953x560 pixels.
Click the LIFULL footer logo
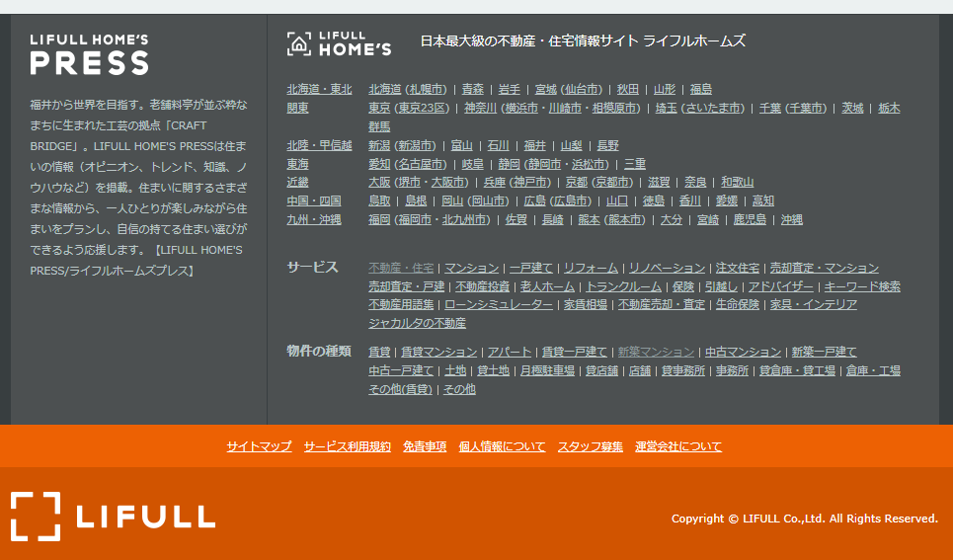113,517
